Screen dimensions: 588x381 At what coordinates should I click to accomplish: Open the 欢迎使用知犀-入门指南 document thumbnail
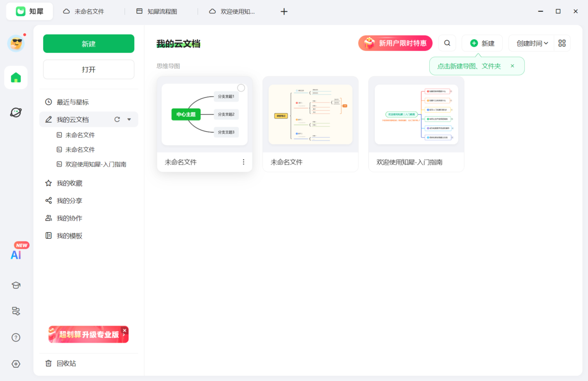416,114
